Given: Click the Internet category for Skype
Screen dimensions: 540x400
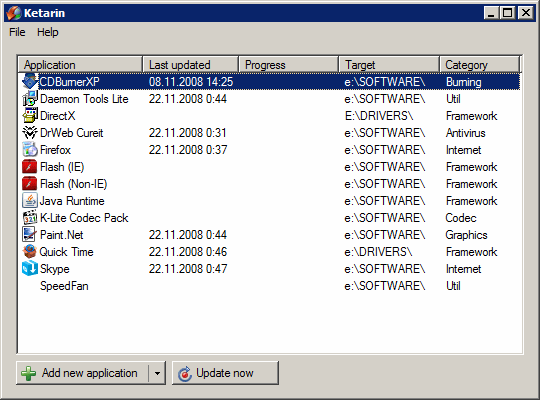Looking at the screenshot, I should pyautogui.click(x=464, y=269).
